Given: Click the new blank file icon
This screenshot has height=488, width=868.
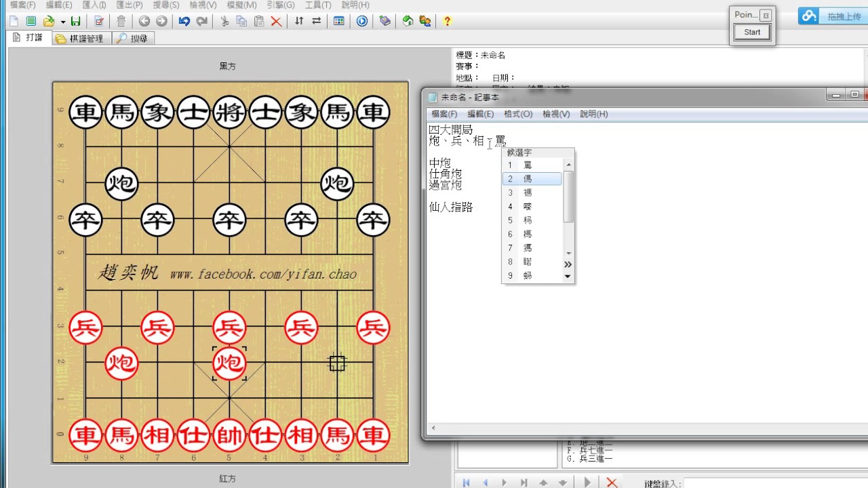Looking at the screenshot, I should tap(14, 21).
